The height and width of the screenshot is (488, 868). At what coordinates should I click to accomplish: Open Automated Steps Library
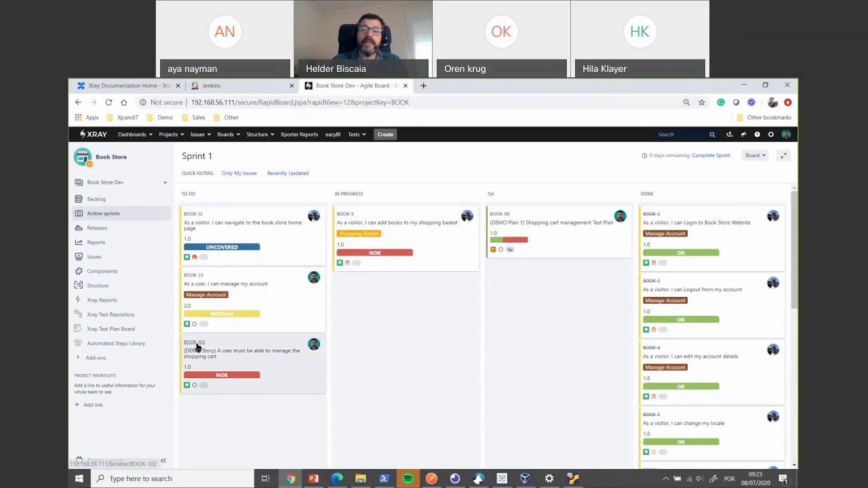coord(116,343)
